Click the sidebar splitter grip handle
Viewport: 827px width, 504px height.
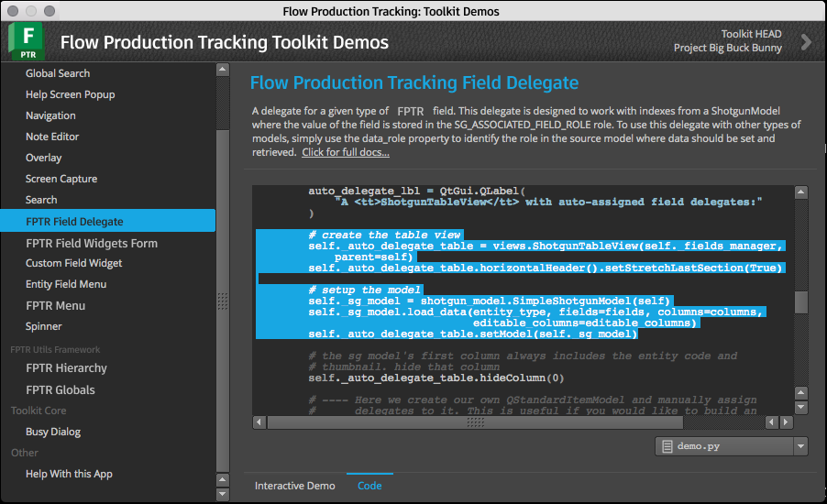tap(223, 301)
